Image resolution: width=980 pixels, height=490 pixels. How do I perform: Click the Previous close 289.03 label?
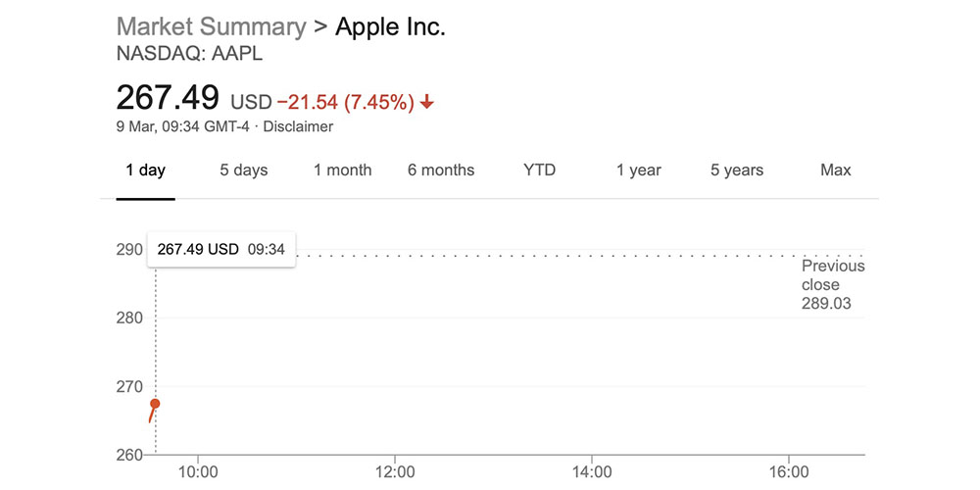pyautogui.click(x=832, y=284)
